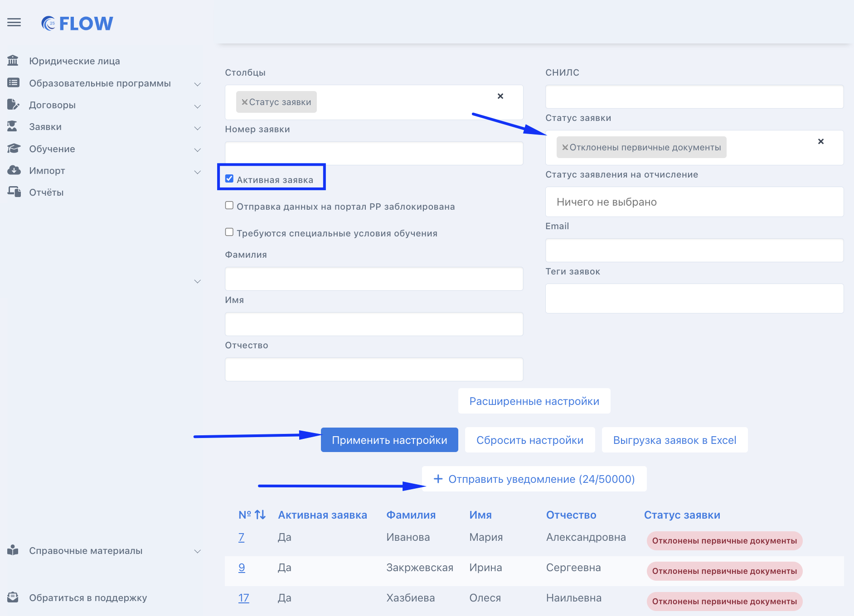This screenshot has height=616, width=854.
Task: Click status badge in Закржевская row
Action: coord(724,571)
